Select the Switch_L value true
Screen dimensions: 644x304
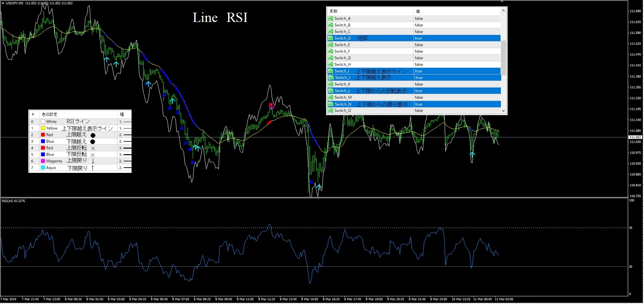click(x=419, y=91)
